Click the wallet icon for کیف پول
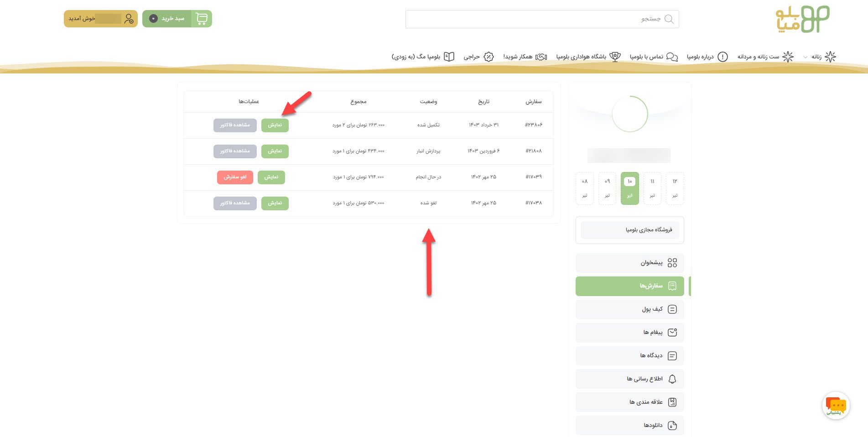 point(672,309)
